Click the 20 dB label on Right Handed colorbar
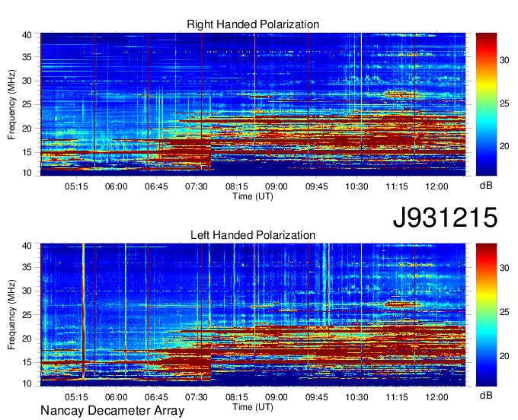518x420 pixels. pyautogui.click(x=504, y=146)
